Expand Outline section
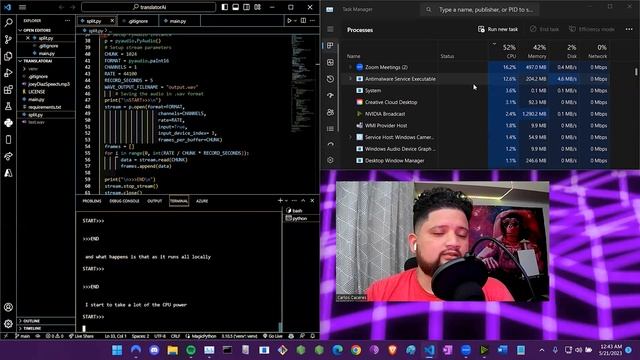Image resolution: width=640 pixels, height=360 pixels. click(x=46, y=321)
